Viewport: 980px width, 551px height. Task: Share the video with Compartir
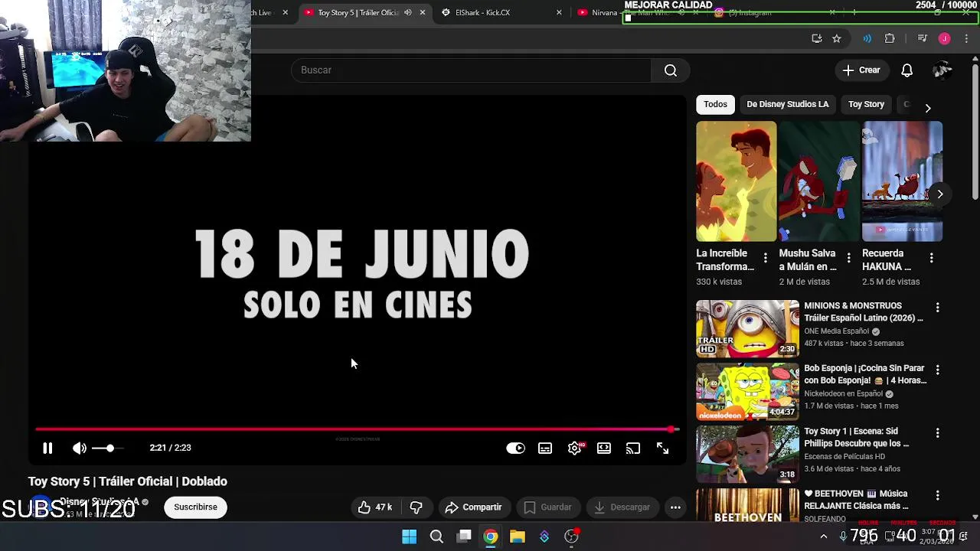pos(473,507)
